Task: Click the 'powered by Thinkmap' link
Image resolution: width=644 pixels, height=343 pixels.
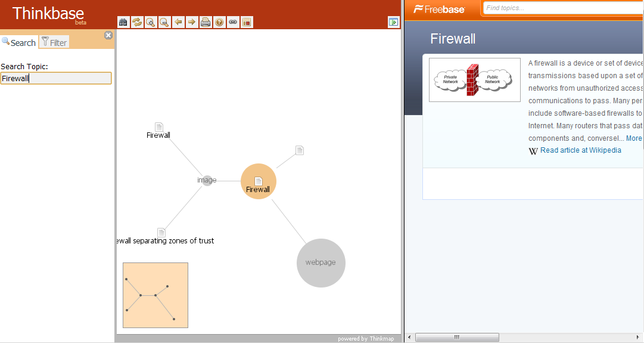Action: (366, 338)
